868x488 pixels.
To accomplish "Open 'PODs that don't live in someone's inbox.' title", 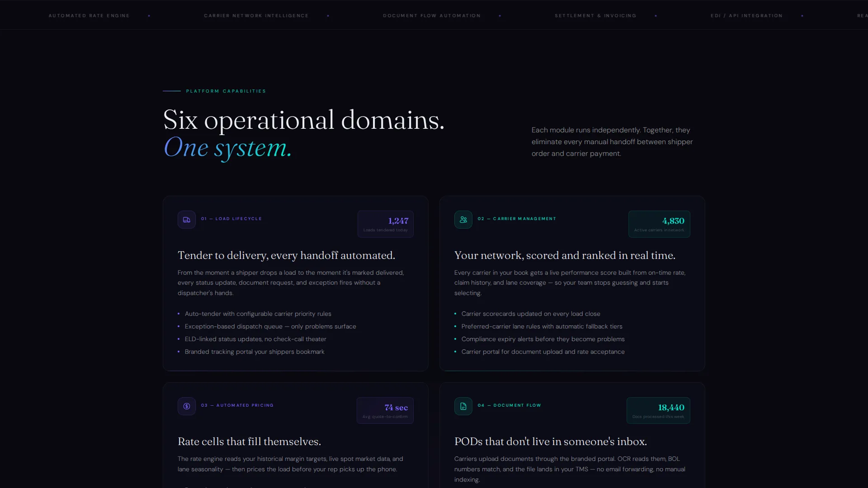I will point(551,442).
